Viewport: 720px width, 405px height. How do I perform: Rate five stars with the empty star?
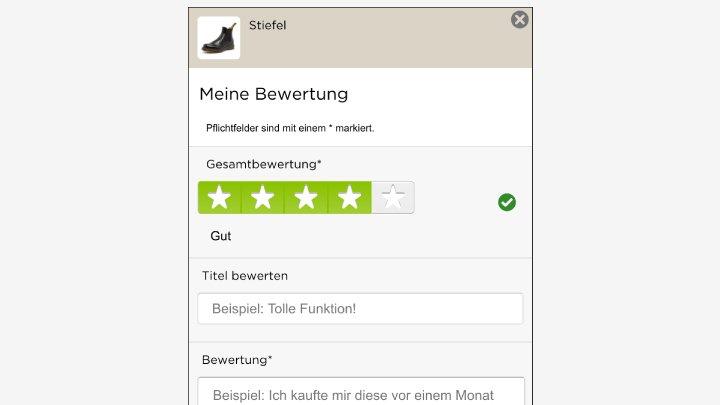click(393, 198)
